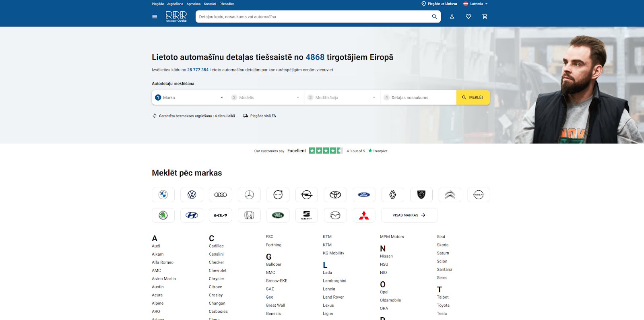Image resolution: width=644 pixels, height=320 pixels.
Task: Open Pārdodiet top menu link
Action: 227,4
